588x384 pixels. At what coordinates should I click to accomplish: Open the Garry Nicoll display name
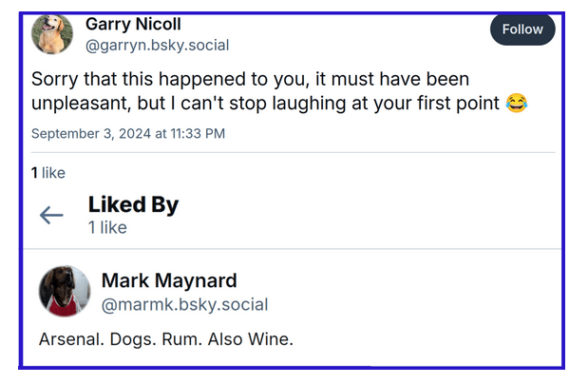pos(133,24)
